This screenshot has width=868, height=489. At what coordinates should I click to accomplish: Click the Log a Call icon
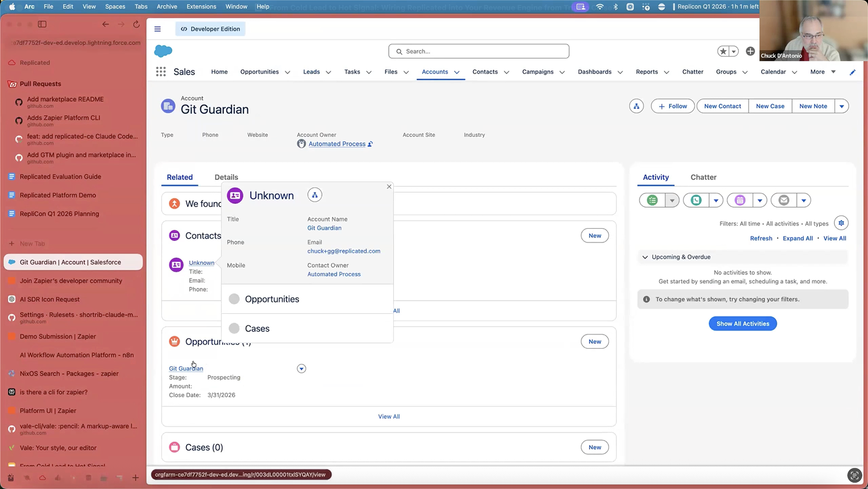[x=696, y=200]
